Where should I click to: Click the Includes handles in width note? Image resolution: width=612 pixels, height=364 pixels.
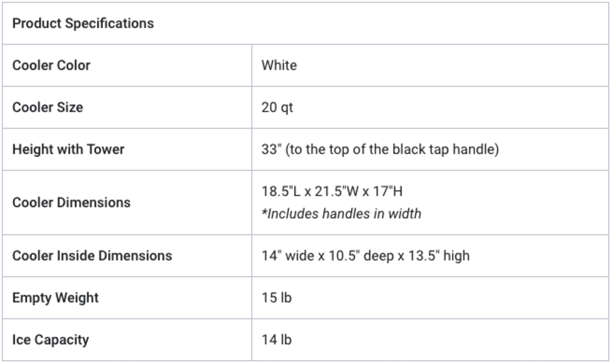tap(342, 213)
